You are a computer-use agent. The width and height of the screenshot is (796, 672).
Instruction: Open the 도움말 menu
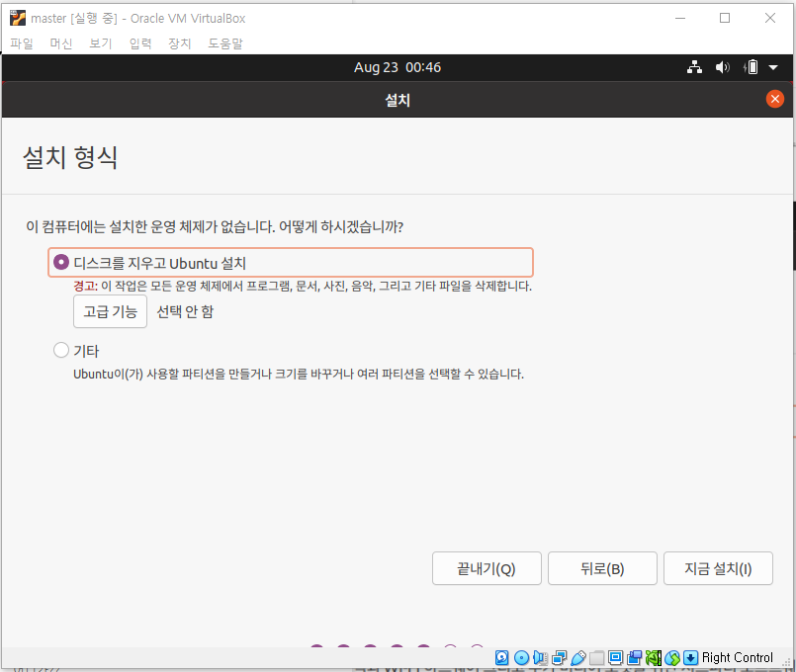225,43
